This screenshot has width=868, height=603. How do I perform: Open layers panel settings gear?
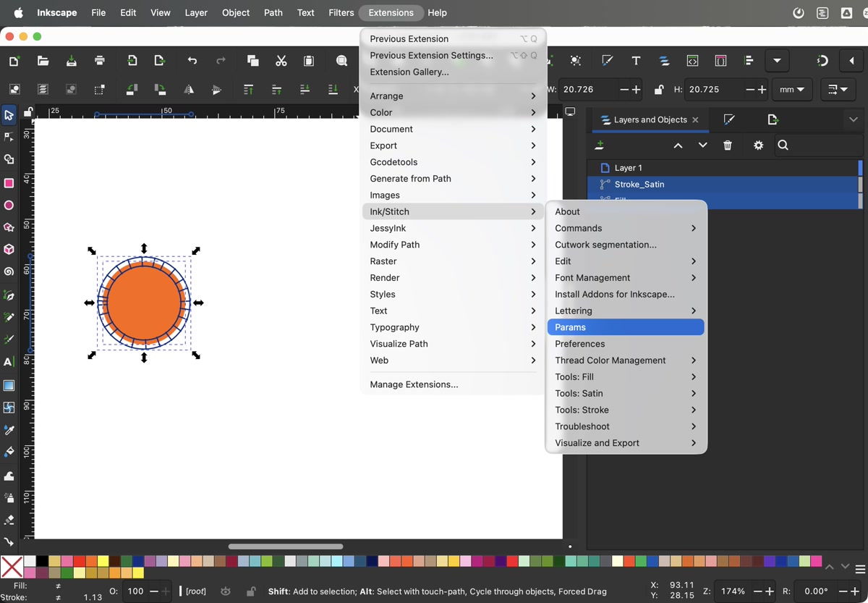click(x=758, y=146)
